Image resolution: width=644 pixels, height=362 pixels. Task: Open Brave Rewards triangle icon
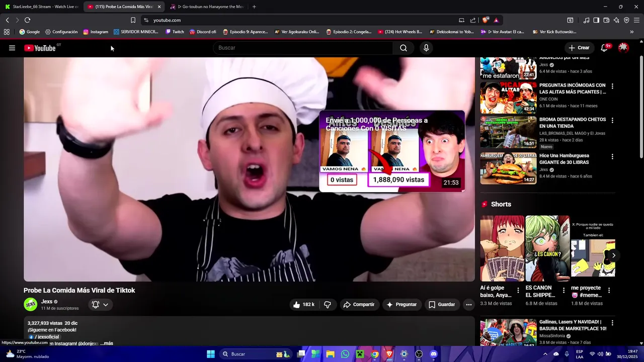point(496,20)
